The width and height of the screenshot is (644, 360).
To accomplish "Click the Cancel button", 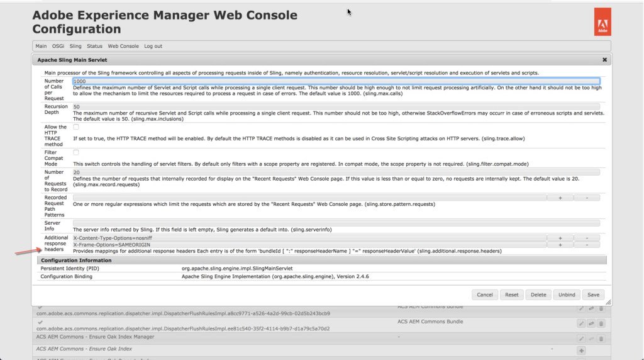I will tap(485, 295).
